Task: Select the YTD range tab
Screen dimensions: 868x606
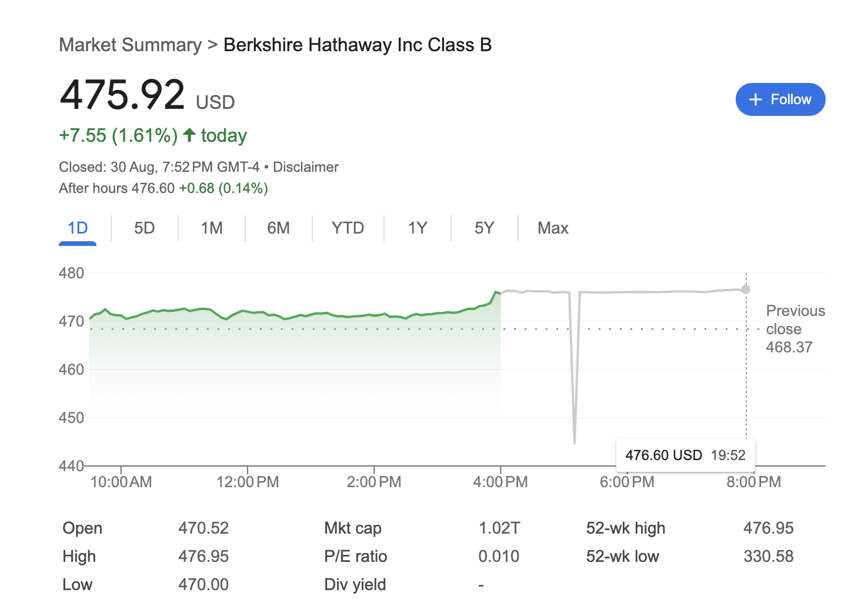Action: click(348, 228)
